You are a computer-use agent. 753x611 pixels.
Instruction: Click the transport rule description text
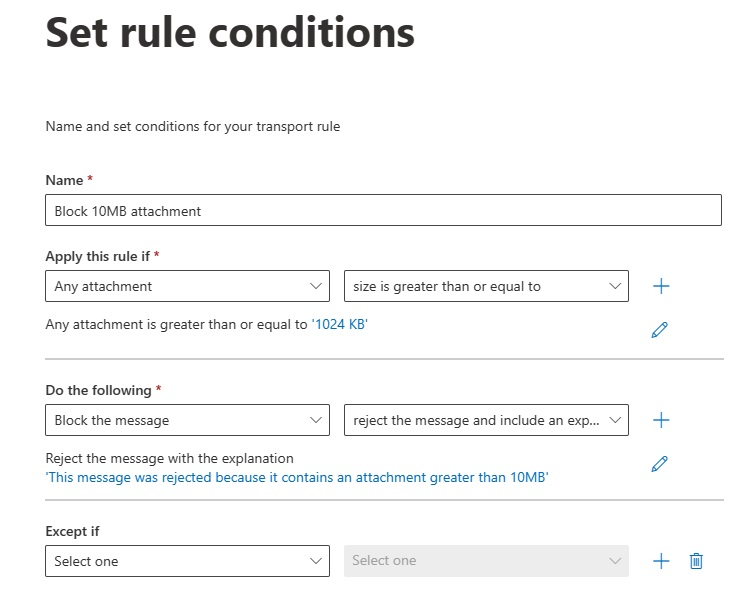pos(192,127)
